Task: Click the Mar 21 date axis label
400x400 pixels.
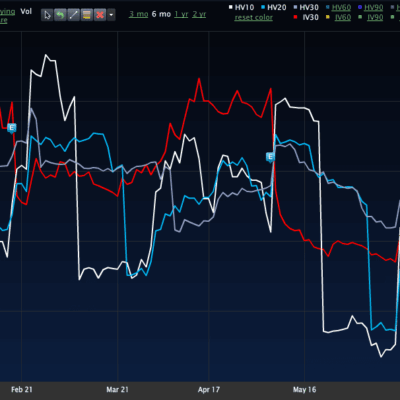Action: coord(117,389)
